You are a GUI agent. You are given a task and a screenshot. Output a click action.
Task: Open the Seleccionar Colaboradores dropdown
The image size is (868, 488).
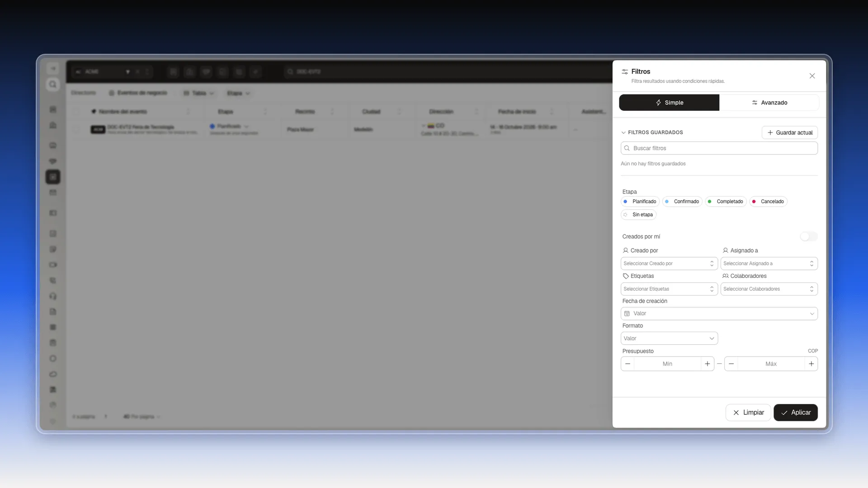tap(769, 289)
